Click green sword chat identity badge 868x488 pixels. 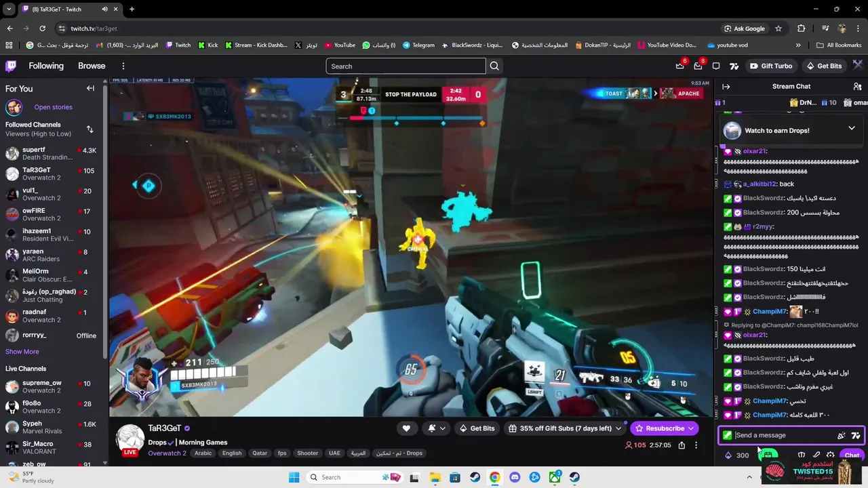728,435
